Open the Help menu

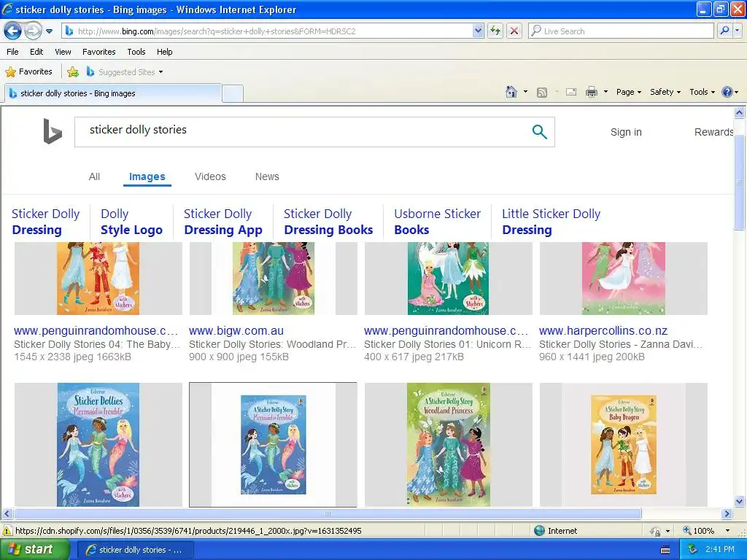[x=164, y=52]
